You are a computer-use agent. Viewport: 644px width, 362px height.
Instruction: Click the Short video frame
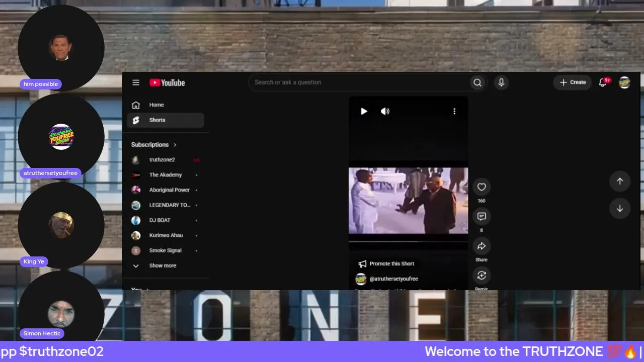coord(409,201)
